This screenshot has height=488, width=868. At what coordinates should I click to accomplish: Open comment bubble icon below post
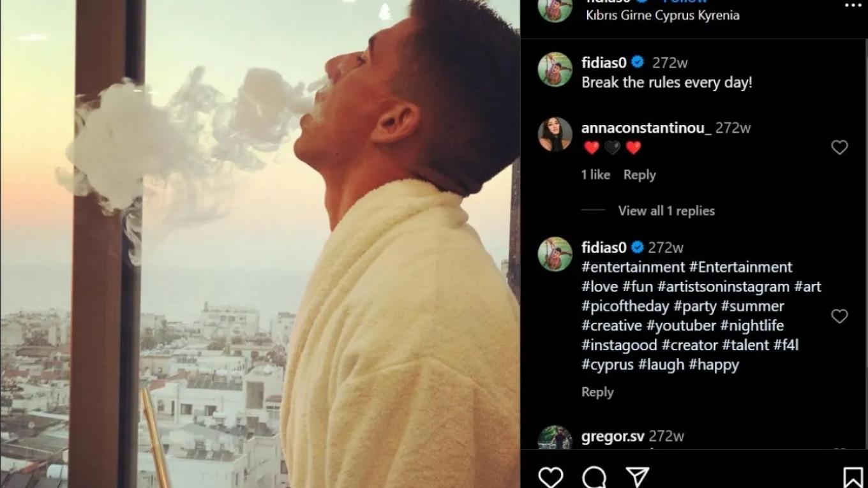[594, 477]
